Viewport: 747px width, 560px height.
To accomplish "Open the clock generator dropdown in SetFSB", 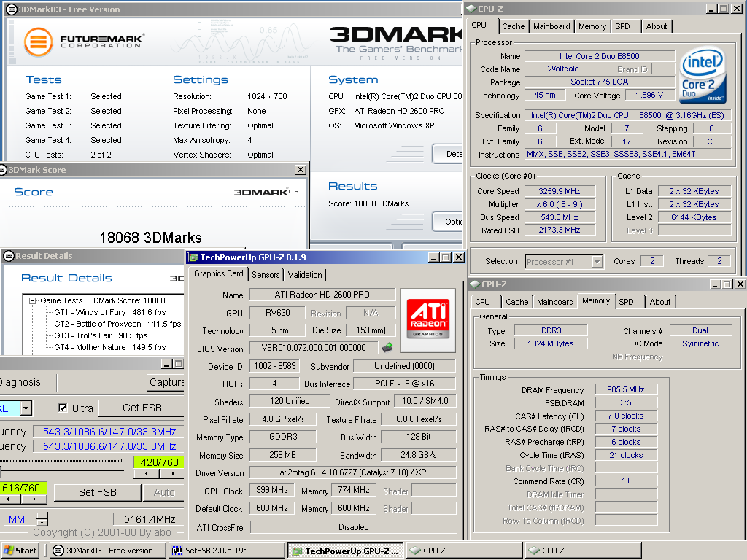I will (26, 408).
